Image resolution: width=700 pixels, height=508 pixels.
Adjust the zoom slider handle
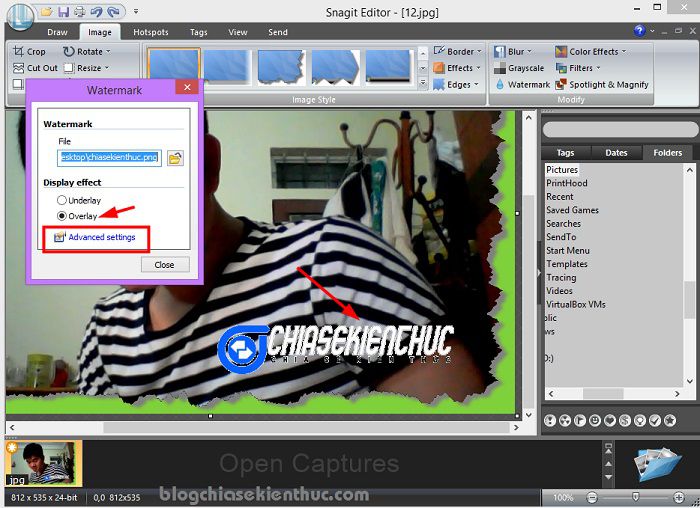(635, 497)
